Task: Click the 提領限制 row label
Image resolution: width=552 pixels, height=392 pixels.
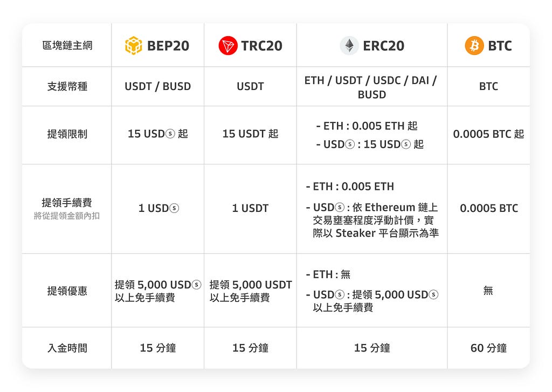Action: tap(67, 134)
